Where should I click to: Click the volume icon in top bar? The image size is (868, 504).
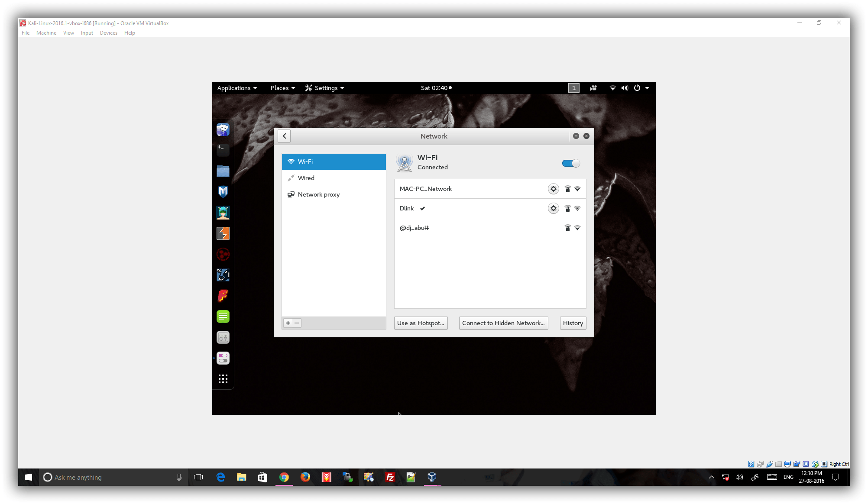pyautogui.click(x=624, y=88)
